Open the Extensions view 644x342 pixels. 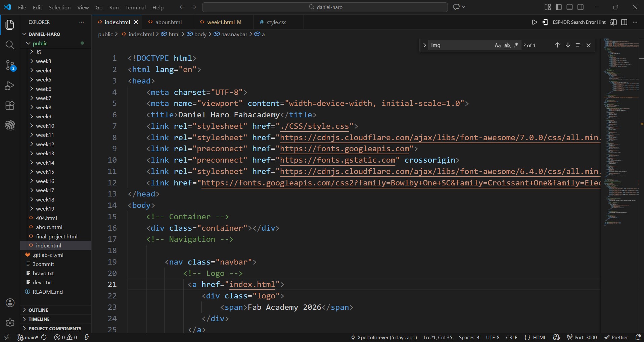coord(10,106)
